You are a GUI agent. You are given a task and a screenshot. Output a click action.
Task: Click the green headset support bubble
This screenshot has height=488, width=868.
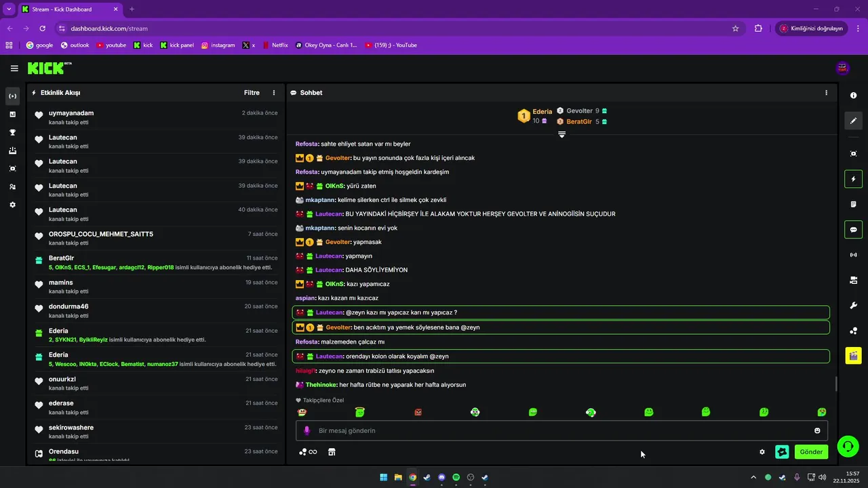848,446
